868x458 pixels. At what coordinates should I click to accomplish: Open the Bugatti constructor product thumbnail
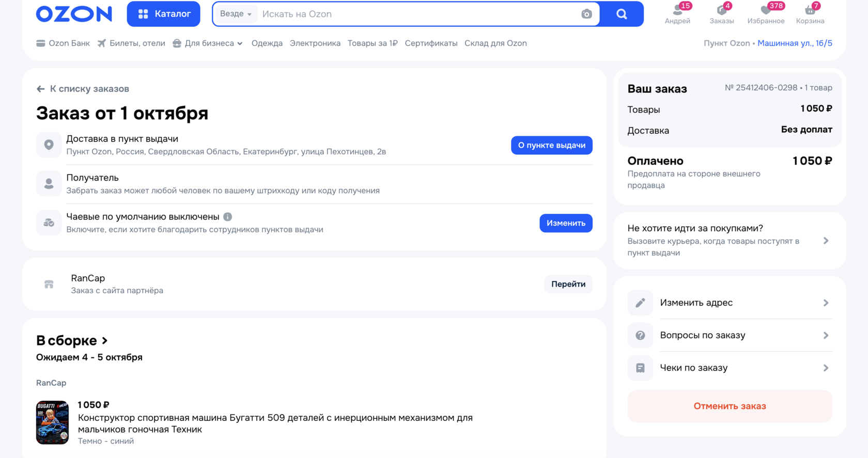click(52, 422)
